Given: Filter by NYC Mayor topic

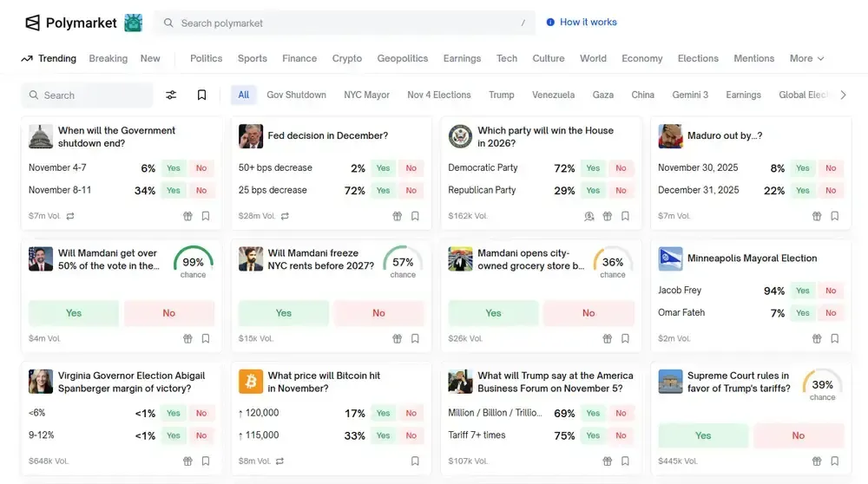Looking at the screenshot, I should (366, 95).
